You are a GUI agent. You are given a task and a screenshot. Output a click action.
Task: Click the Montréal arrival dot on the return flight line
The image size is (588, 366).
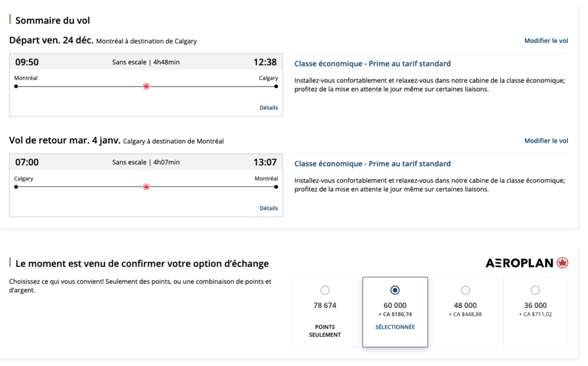[x=276, y=187]
